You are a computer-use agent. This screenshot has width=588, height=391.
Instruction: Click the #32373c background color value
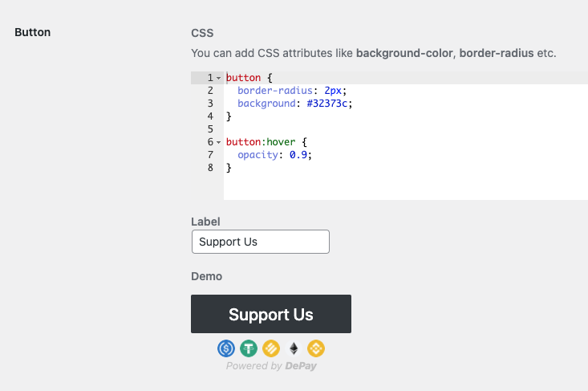tap(327, 104)
